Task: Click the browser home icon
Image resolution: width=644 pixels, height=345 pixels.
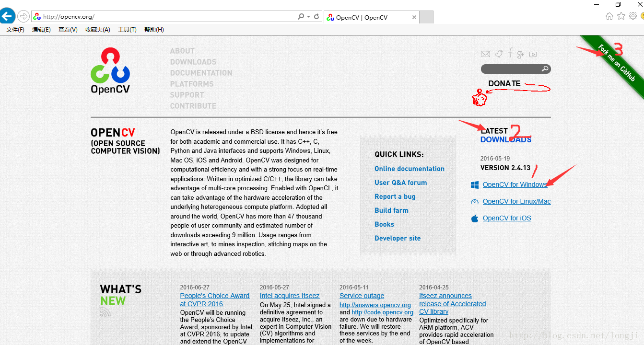Action: (x=609, y=16)
